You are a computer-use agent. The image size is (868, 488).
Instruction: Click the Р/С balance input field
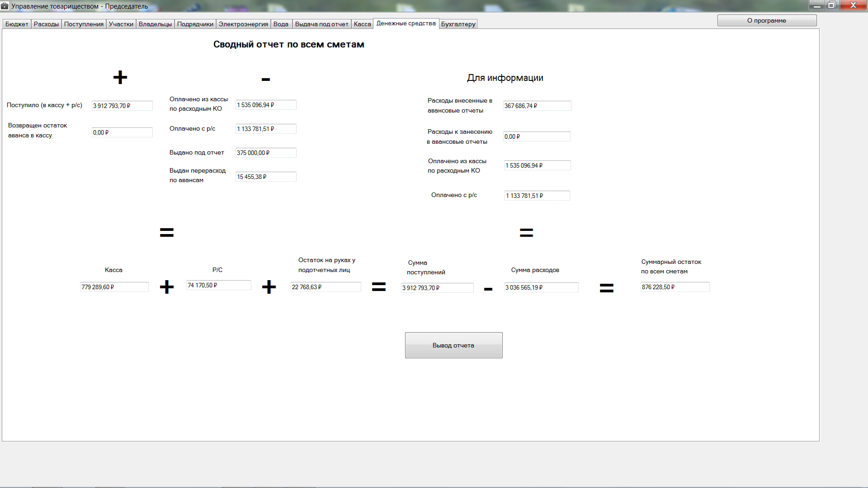click(x=218, y=285)
